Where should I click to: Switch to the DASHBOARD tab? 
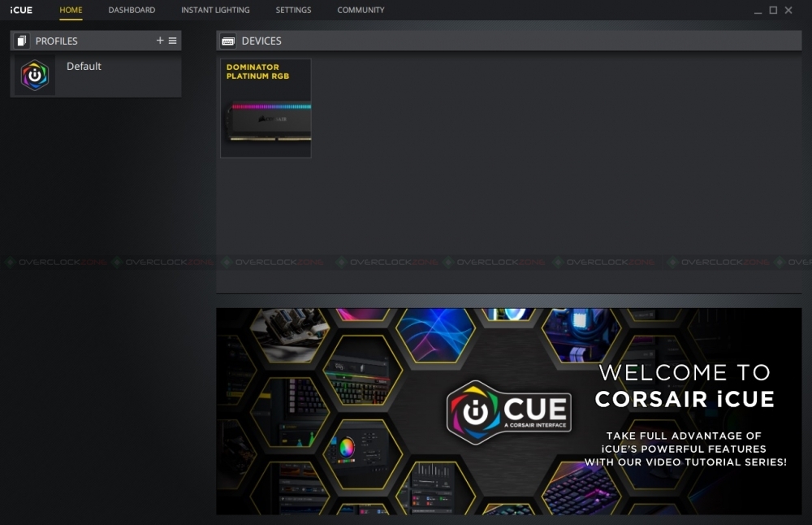[132, 10]
